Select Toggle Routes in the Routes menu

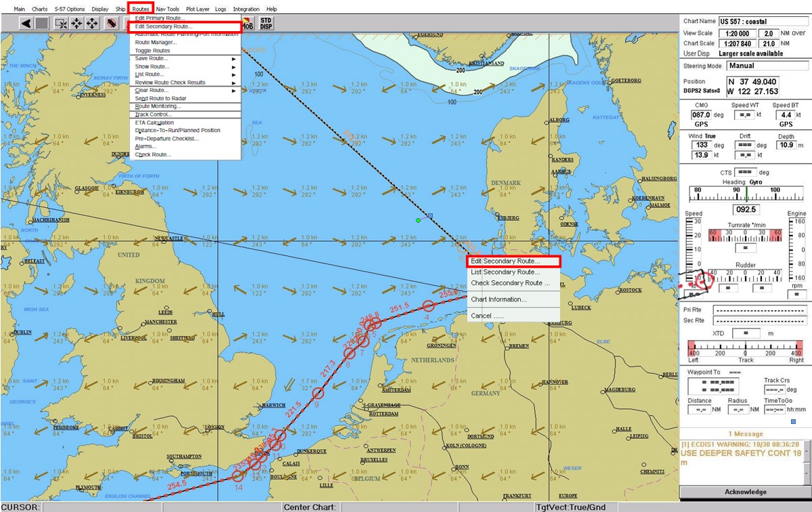coord(152,51)
